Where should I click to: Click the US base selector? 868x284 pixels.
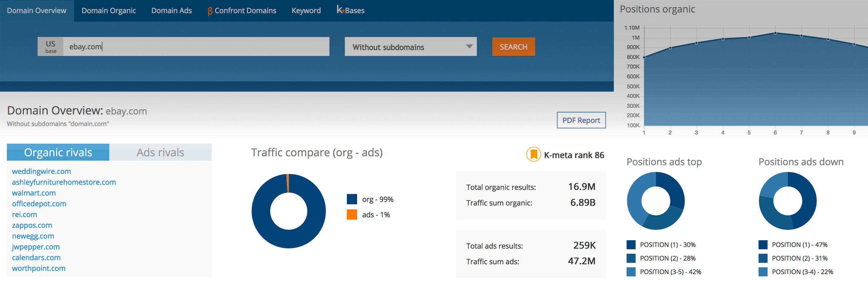pyautogui.click(x=50, y=47)
